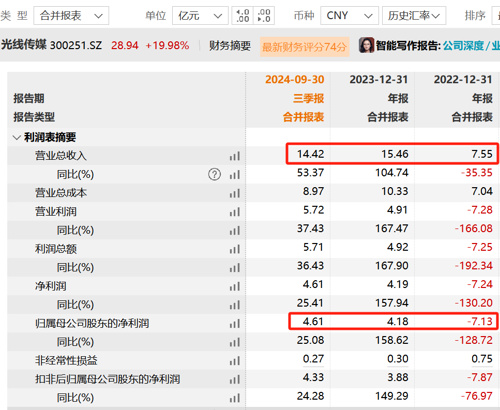Open the 合并报表 type dropdown
Viewport: 500px width, 410px height.
[71, 16]
